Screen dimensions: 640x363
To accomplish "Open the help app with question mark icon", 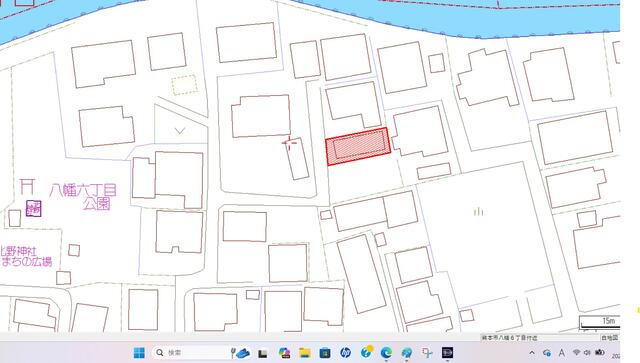I will click(x=366, y=352).
